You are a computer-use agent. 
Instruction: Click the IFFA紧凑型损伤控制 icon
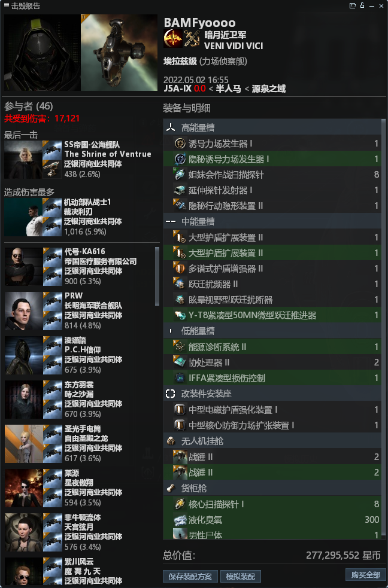[180, 377]
